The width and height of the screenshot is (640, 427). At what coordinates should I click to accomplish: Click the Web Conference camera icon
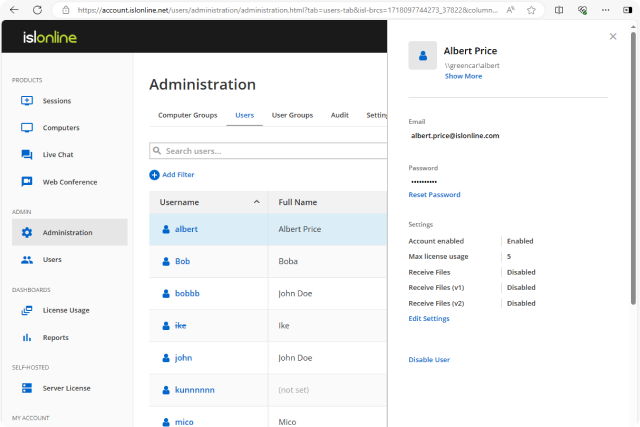coord(27,182)
